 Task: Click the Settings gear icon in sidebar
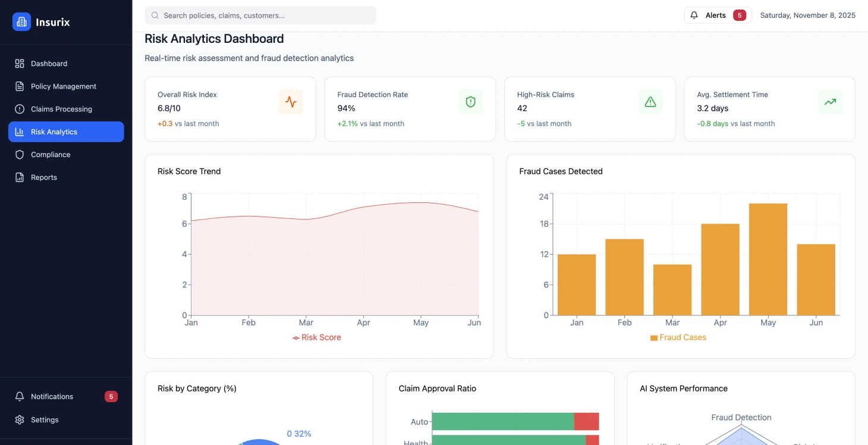[x=20, y=420]
